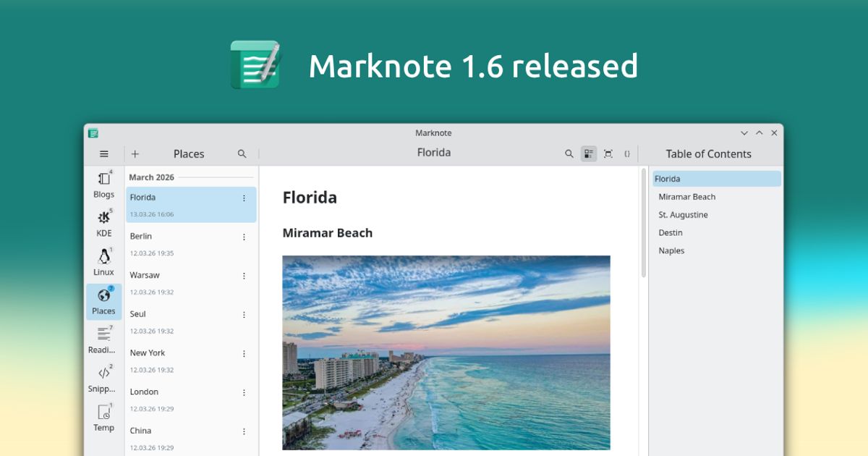Toggle the Table of Contents panel button

(589, 153)
